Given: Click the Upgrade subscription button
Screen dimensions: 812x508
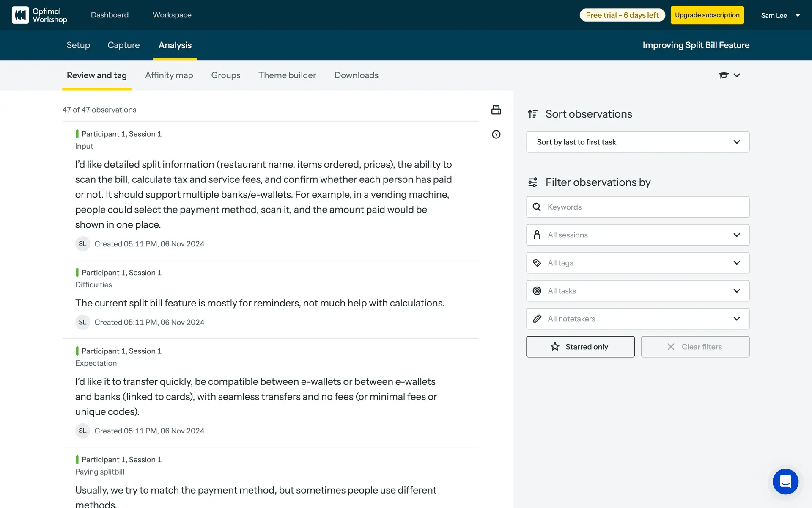Looking at the screenshot, I should pos(707,15).
